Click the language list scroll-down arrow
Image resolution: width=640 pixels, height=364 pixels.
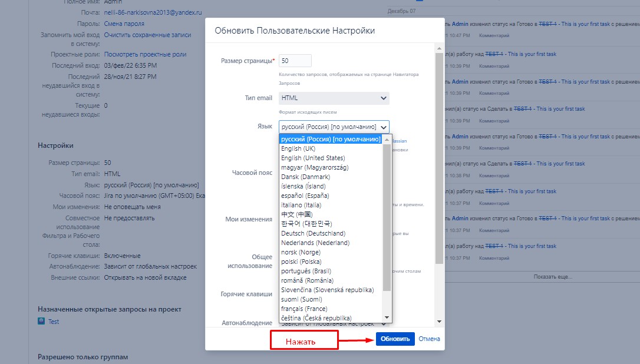[x=387, y=317]
